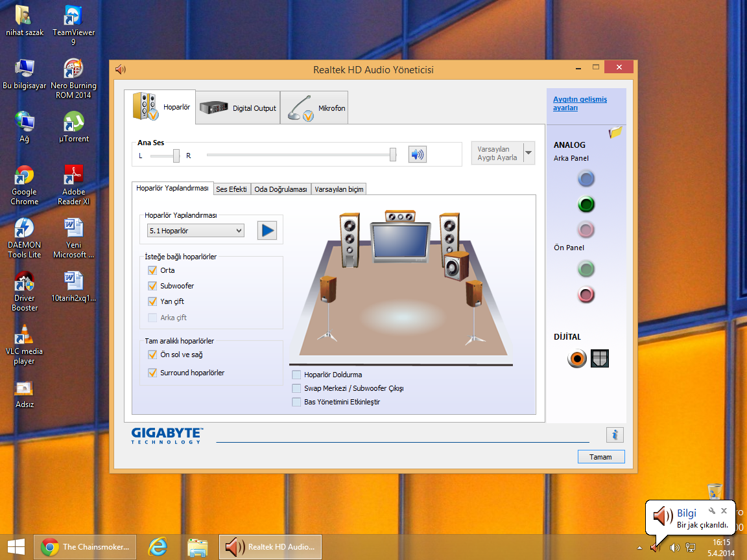The image size is (747, 560).
Task: Play the speaker configuration test
Action: point(267,230)
